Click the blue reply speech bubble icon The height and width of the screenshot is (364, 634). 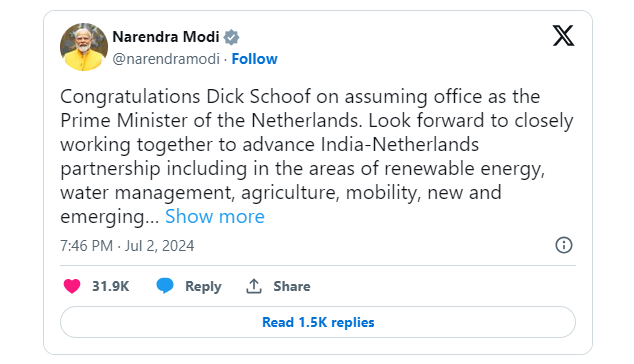pos(165,286)
